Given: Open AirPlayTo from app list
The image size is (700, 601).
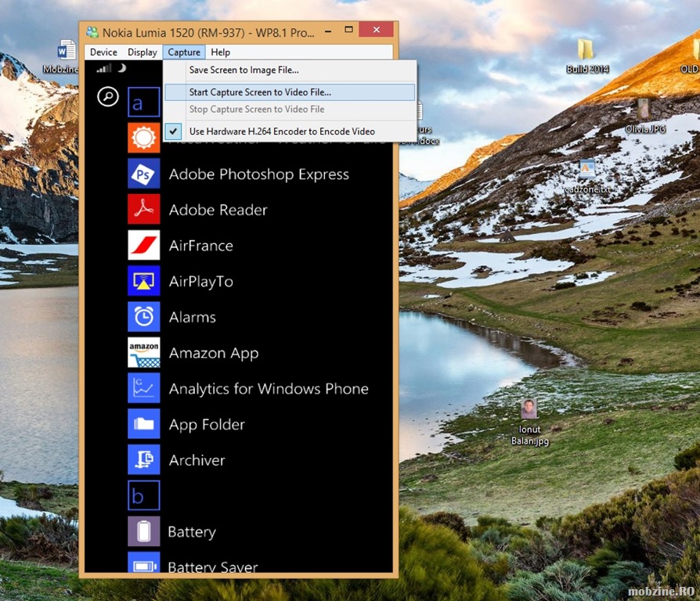Looking at the screenshot, I should coord(201,282).
